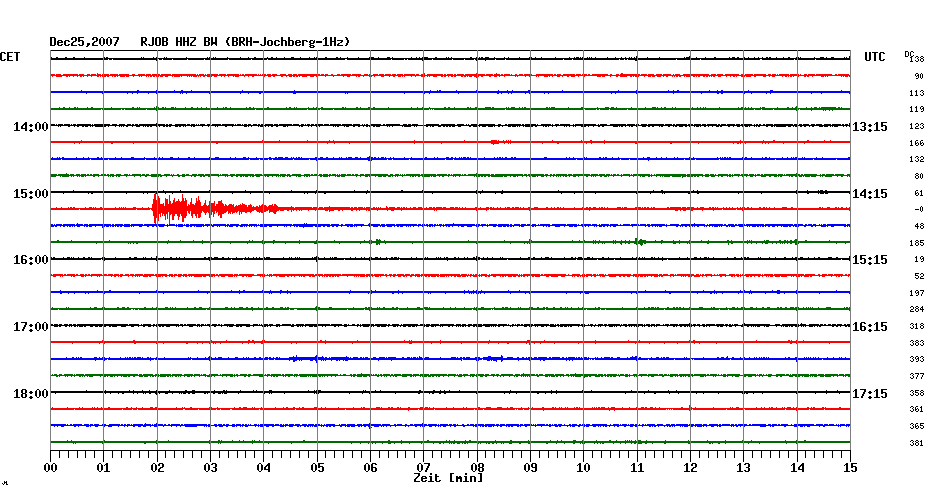Click the 17:15 UTC time label
Viewport: 930px width, 494px height.
tap(870, 394)
